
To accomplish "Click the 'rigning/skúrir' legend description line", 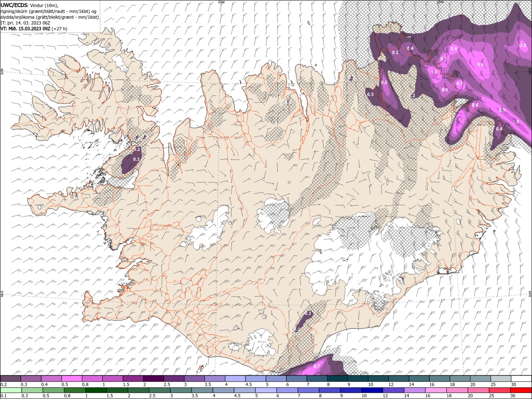I will tap(48, 11).
